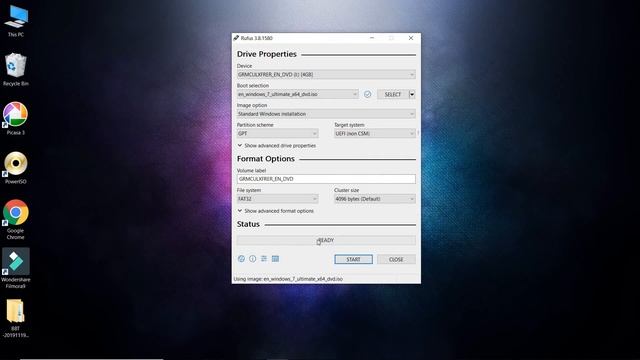Viewport: 640px width, 360px height.
Task: Close the Rufus window with X
Action: tap(411, 38)
